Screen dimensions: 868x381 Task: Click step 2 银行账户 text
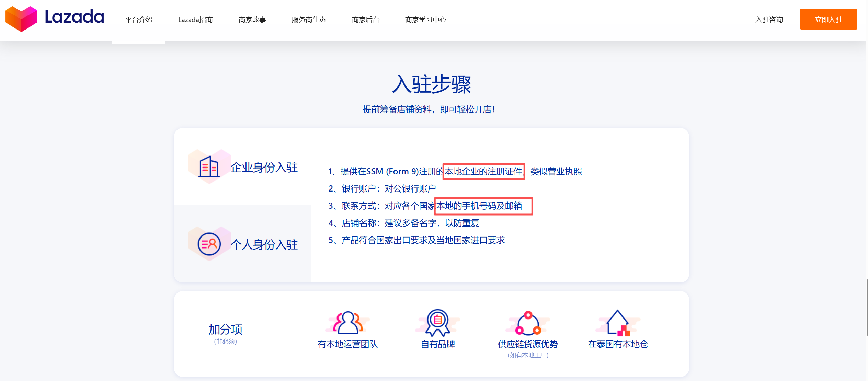point(382,188)
